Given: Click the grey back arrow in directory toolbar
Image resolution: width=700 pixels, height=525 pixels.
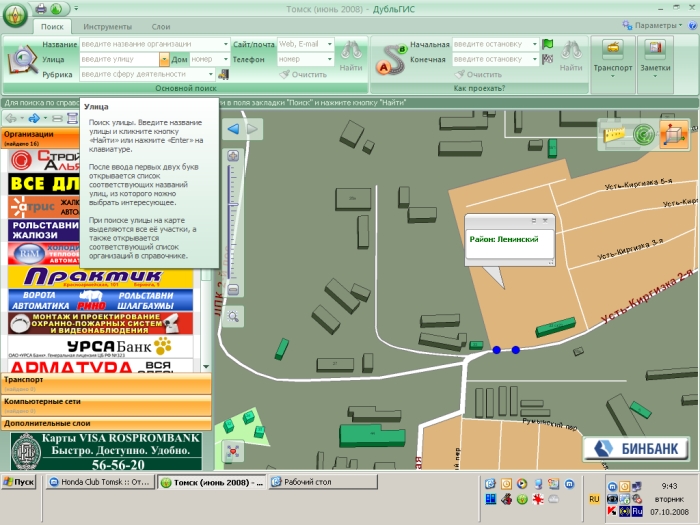Looking at the screenshot, I should coord(12,118).
